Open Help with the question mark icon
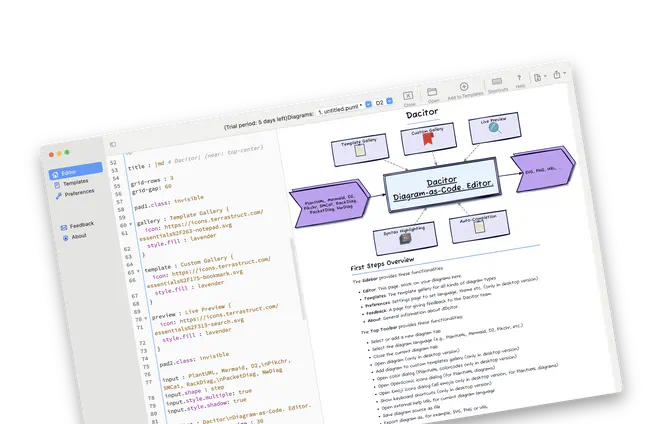This screenshot has height=424, width=650. point(519,80)
